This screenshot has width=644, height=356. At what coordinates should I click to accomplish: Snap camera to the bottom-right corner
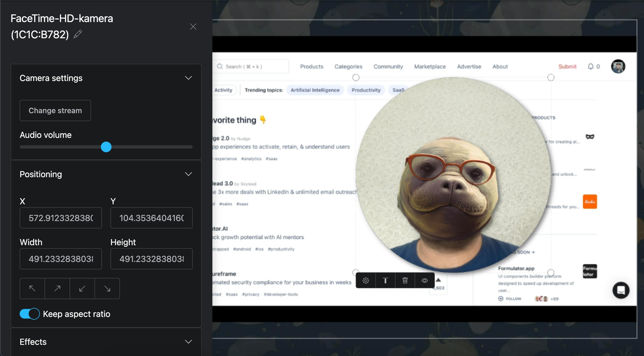pyautogui.click(x=107, y=289)
